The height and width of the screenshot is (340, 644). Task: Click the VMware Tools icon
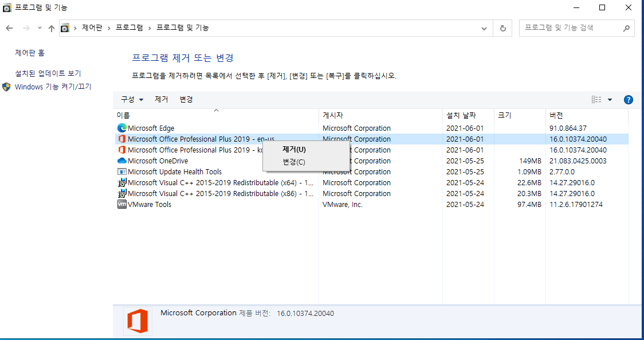pos(121,204)
